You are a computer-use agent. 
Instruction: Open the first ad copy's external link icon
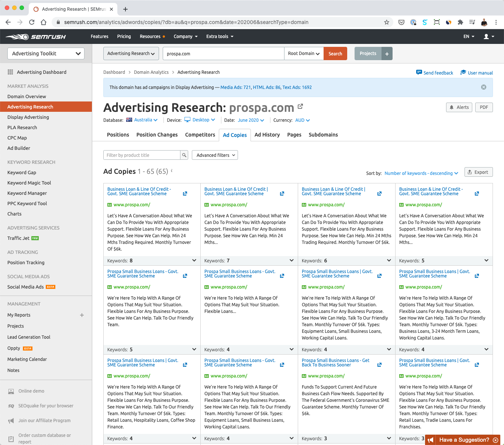tap(185, 193)
